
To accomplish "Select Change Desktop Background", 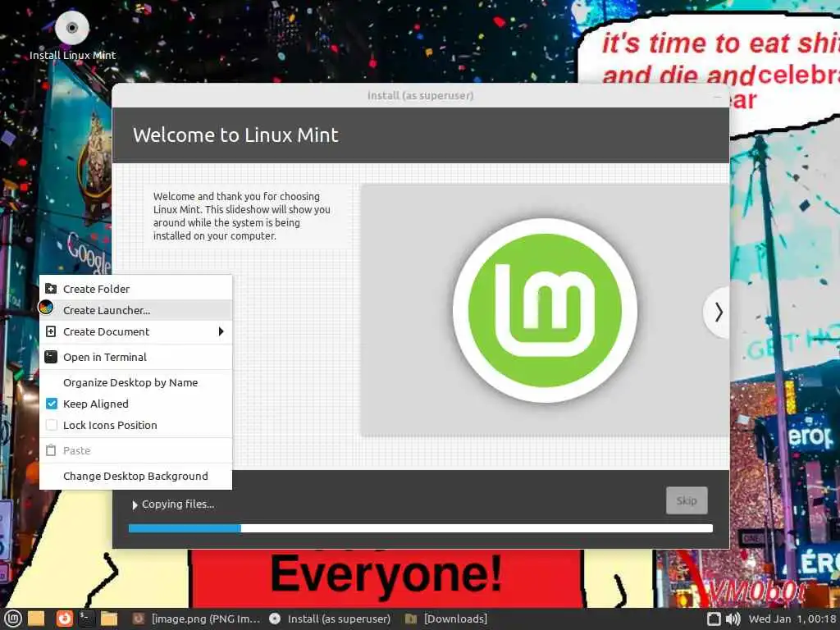I will pyautogui.click(x=135, y=477).
